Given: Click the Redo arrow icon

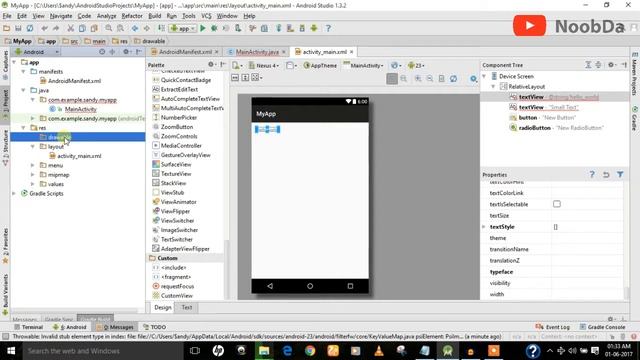Looking at the screenshot, I should tap(56, 29).
